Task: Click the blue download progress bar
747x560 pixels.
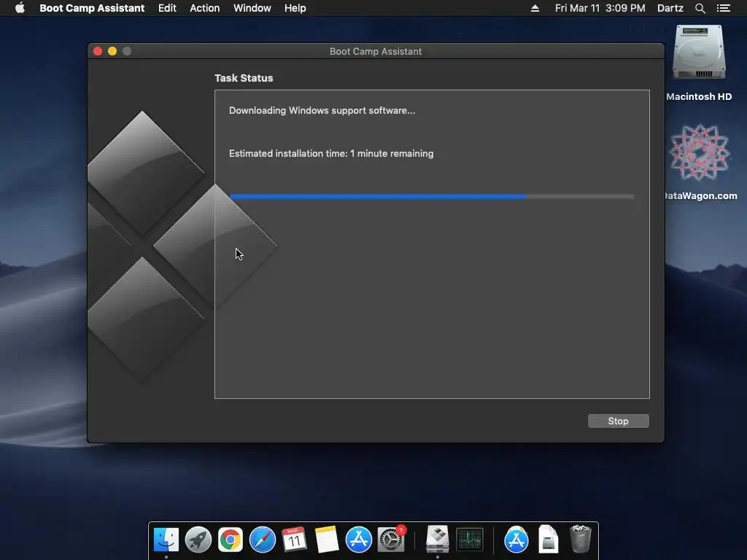Action: 432,196
